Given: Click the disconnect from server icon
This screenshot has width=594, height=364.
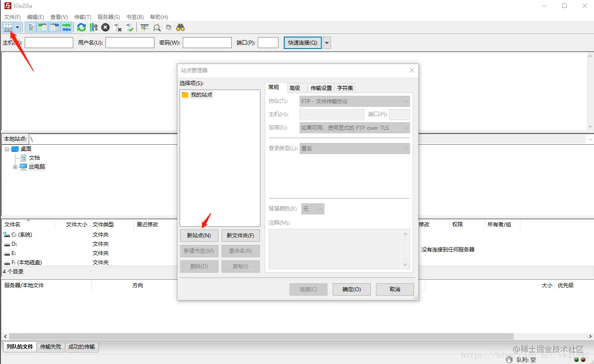Looking at the screenshot, I should pyautogui.click(x=117, y=27).
